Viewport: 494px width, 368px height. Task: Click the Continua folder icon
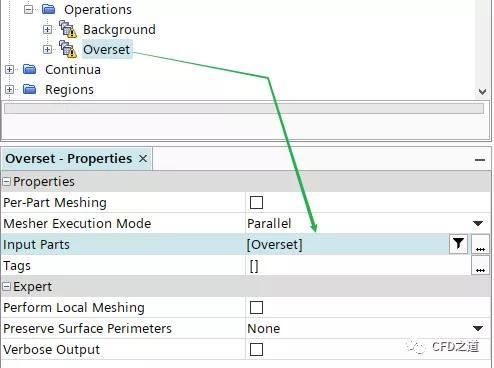click(30, 69)
